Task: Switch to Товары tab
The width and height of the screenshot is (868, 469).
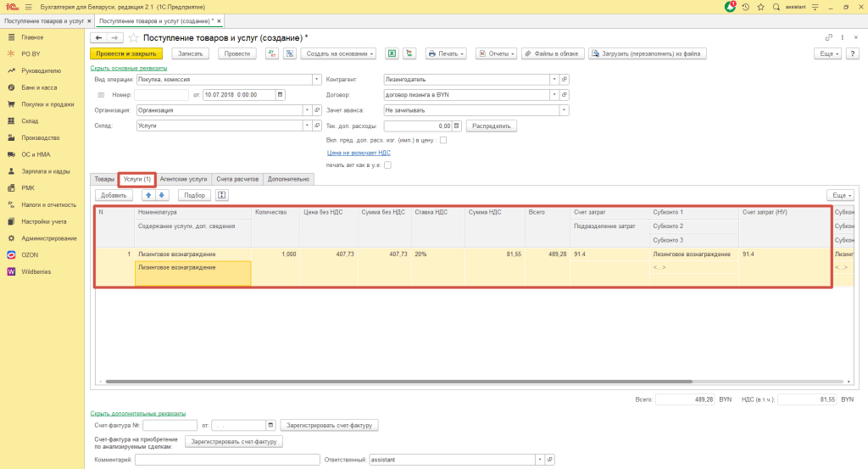Action: pos(104,179)
